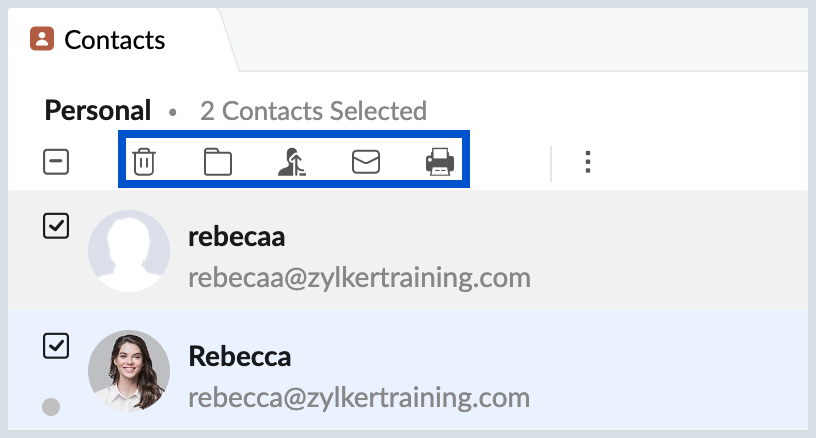Print selected contacts with printer icon
The image size is (816, 438).
(440, 162)
